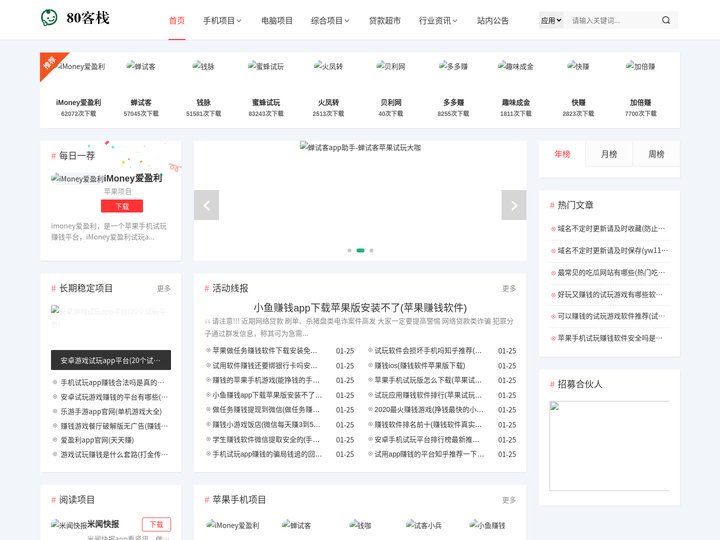Open the 钱脉 recommended app icon
Viewport: 720px width, 540px height.
(203, 67)
